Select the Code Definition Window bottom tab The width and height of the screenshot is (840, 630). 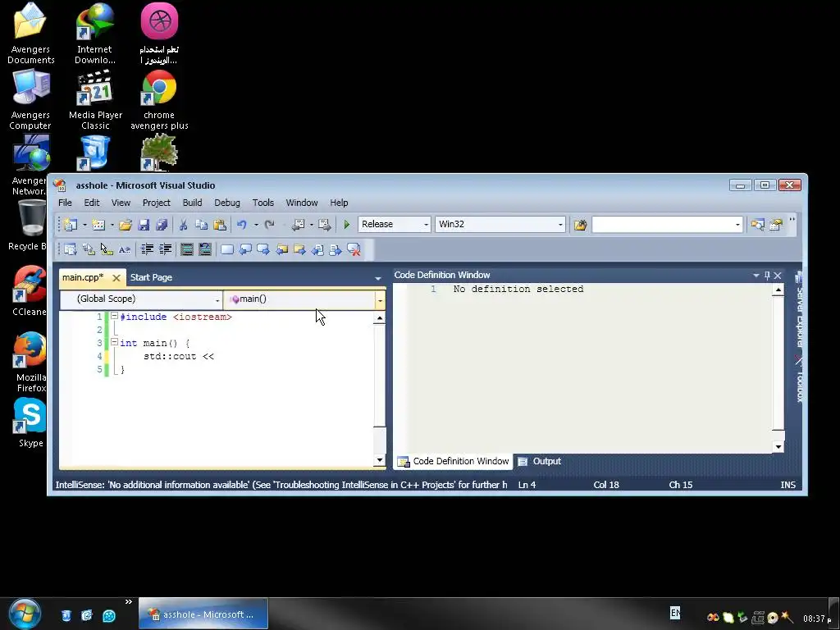click(453, 461)
